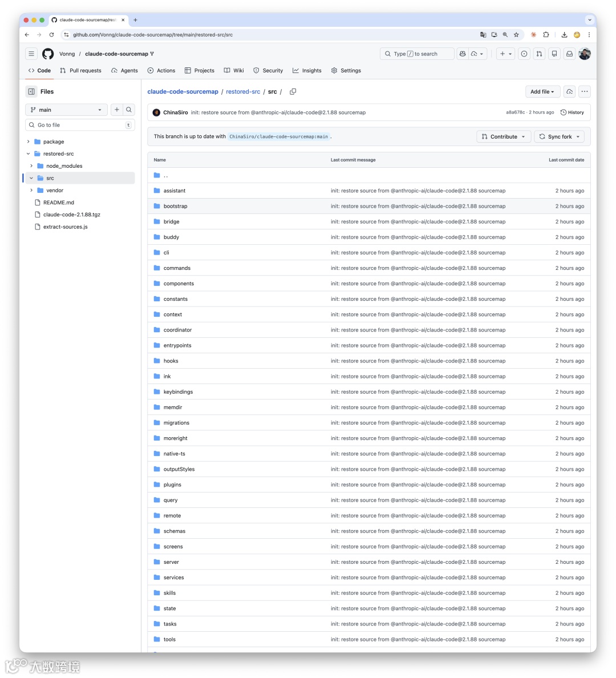Open the tools folder
This screenshot has width=616, height=678.
click(x=169, y=640)
